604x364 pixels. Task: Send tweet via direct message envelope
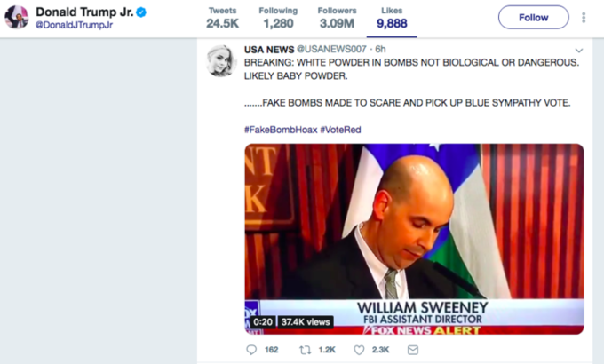coord(413,350)
